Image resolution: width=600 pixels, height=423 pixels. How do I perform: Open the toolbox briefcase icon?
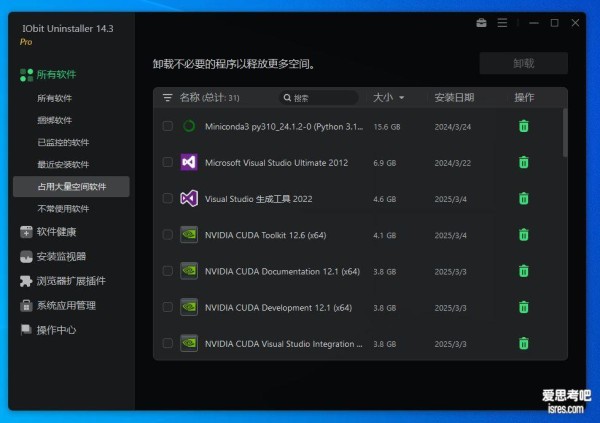pyautogui.click(x=481, y=23)
